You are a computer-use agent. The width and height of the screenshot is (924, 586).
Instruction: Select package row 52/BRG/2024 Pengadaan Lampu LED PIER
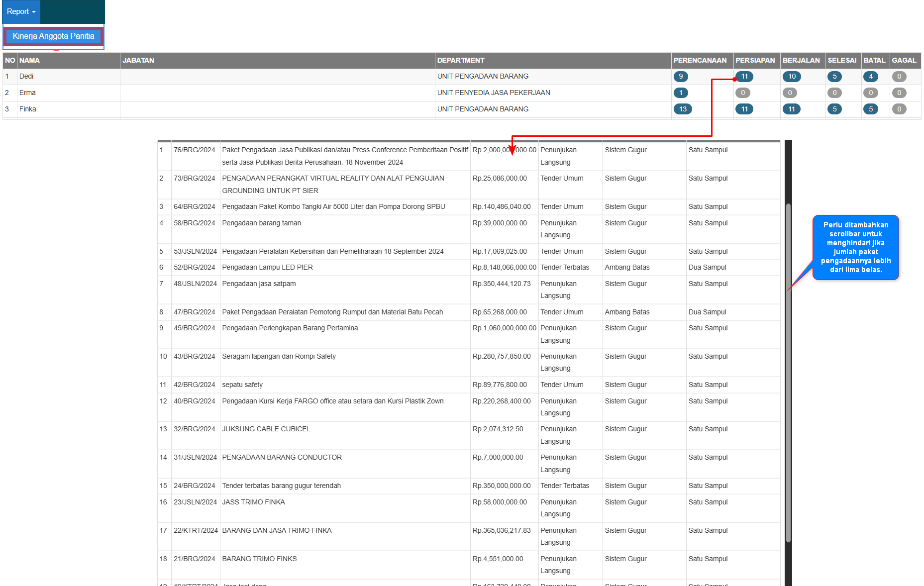267,268
